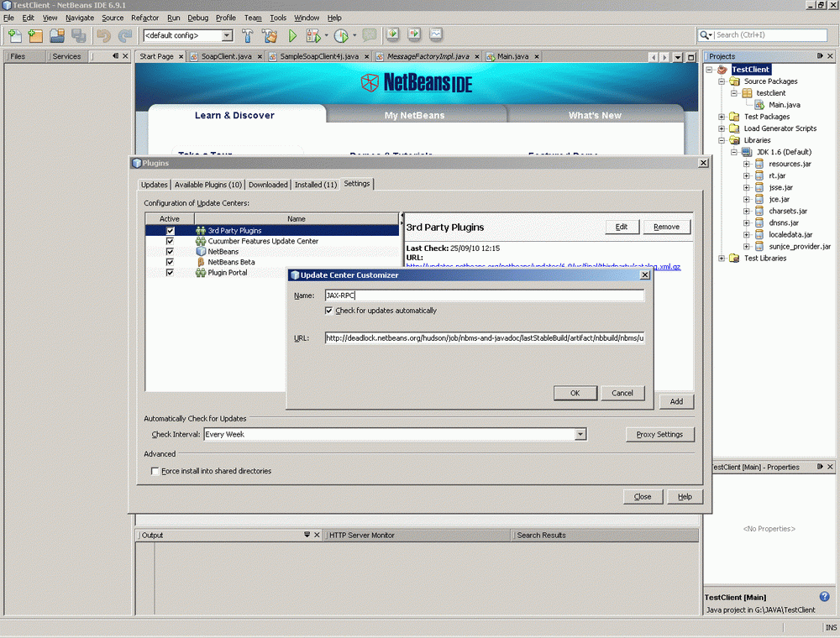Viewport: 840px width, 638px height.
Task: Collapse the Source Packages node
Action: coord(722,81)
